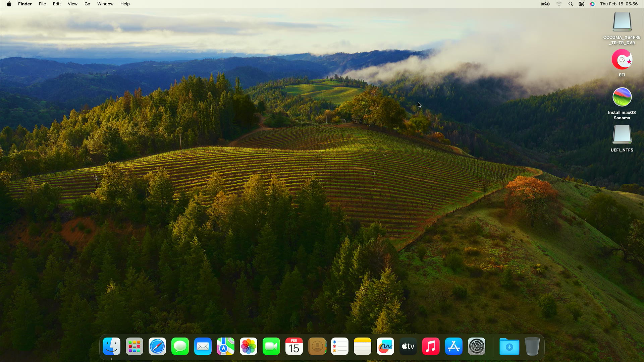Open Spotlight search magnifier icon
644x362 pixels.
[570, 4]
